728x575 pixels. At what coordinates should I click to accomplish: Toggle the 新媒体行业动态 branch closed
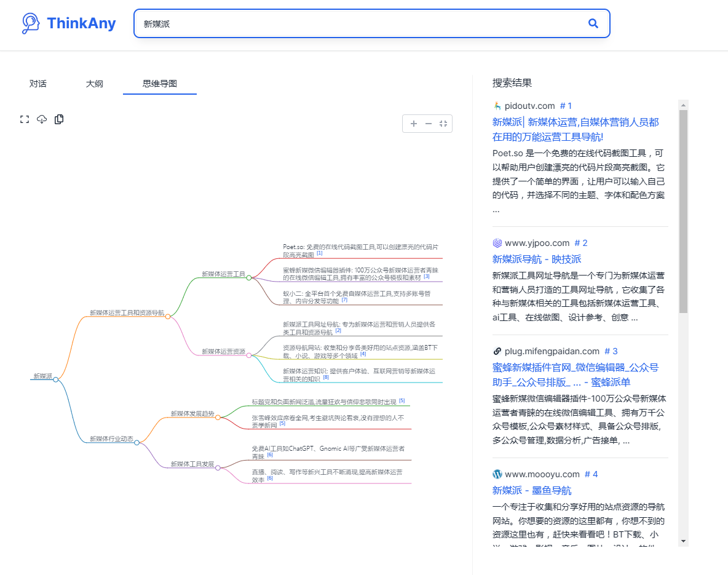(136, 443)
